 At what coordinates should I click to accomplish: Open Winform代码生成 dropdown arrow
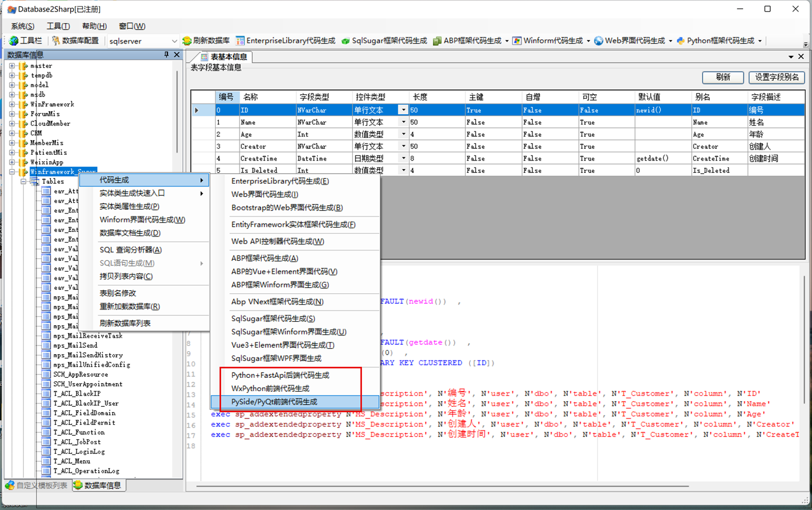pos(588,41)
